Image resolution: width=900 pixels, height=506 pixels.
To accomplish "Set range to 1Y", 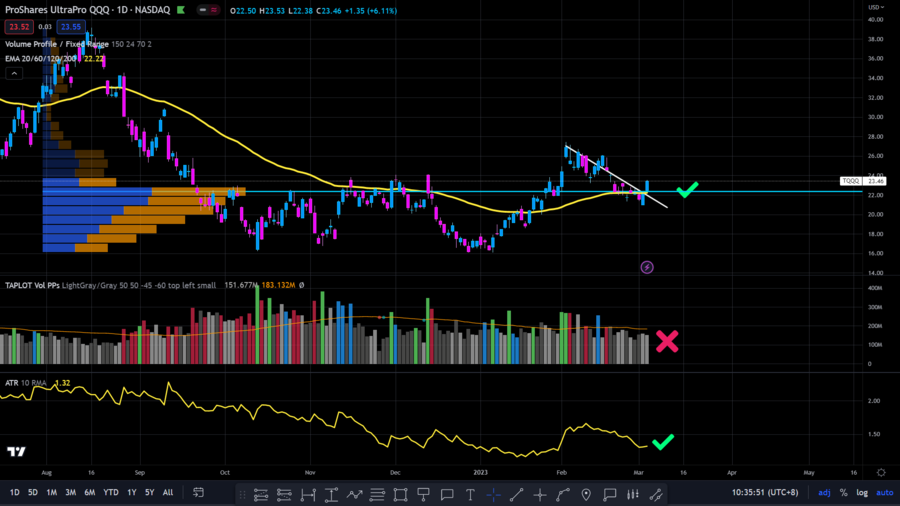I will click(x=131, y=492).
